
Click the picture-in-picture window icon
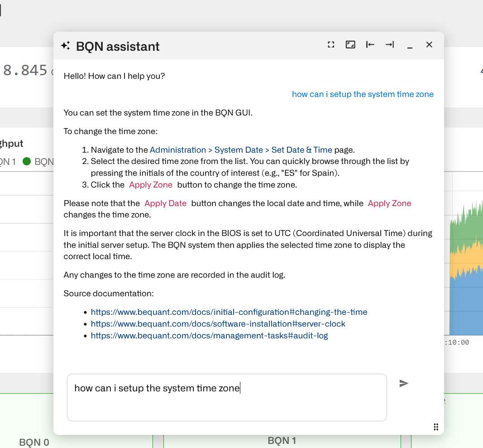click(x=350, y=45)
